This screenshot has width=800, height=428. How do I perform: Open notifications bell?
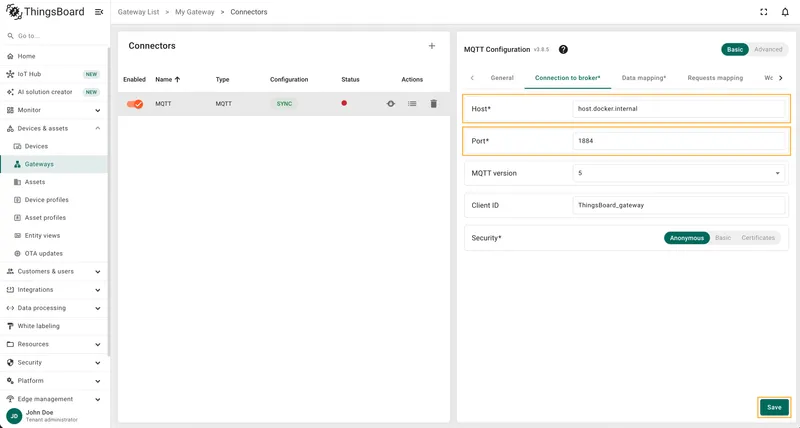coord(785,12)
